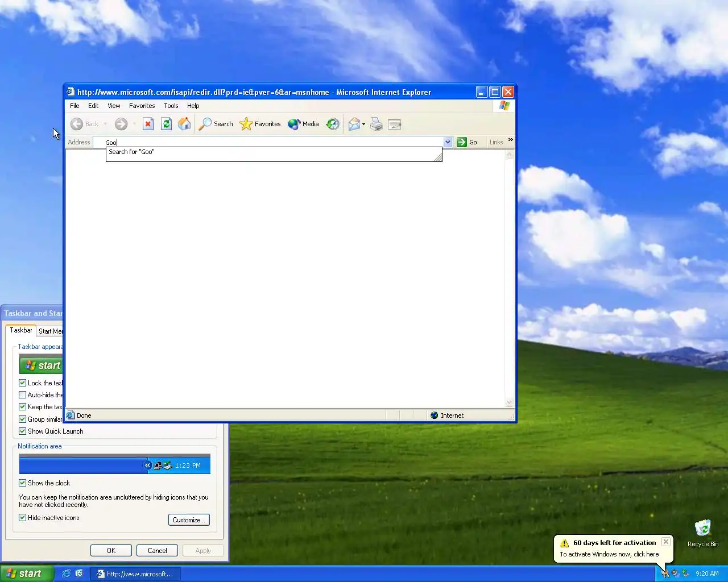The width and height of the screenshot is (728, 582).
Task: Close the activation balloon tip
Action: point(665,542)
